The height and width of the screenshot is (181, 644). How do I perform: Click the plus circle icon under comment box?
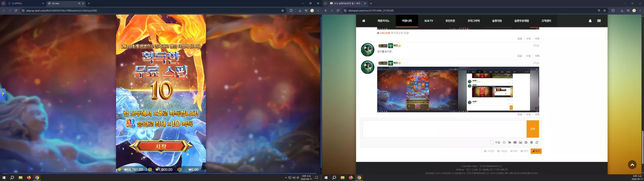[x=526, y=142]
